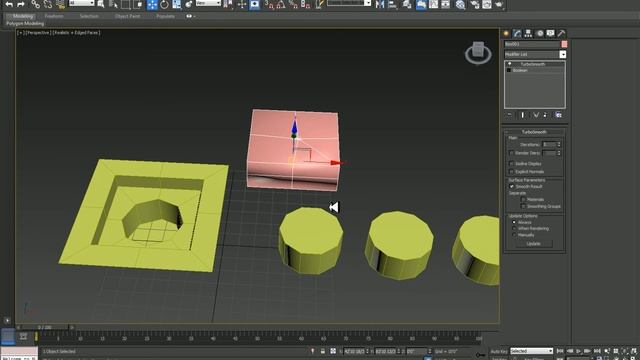Toggle the Percent Snap icon
This screenshot has width=640, height=360.
293,4
